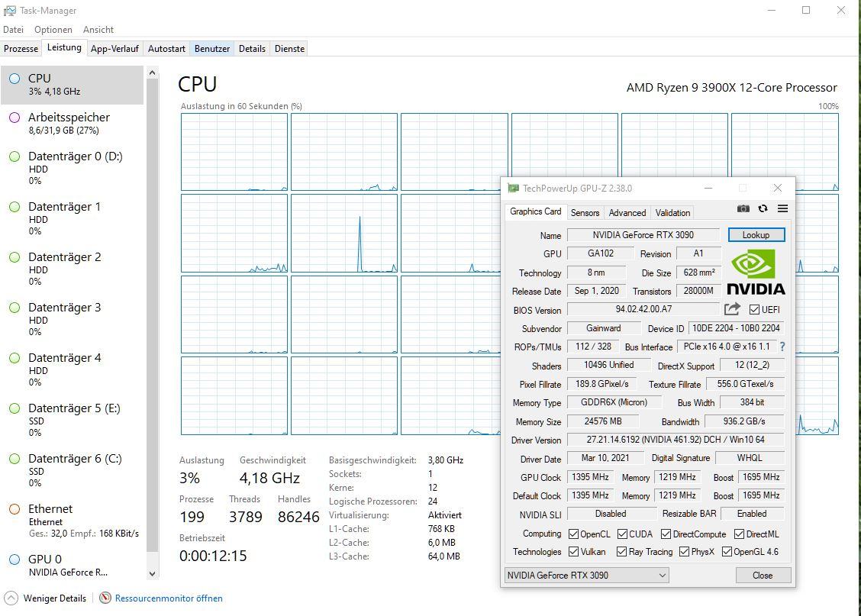Click the first CPU core graph
Image resolution: width=861 pixels, height=616 pixels.
coord(234,152)
